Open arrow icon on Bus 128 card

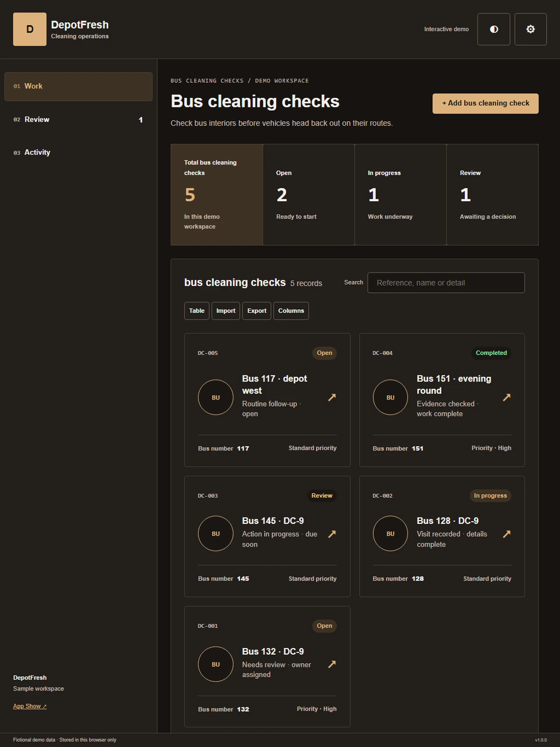[x=506, y=534]
